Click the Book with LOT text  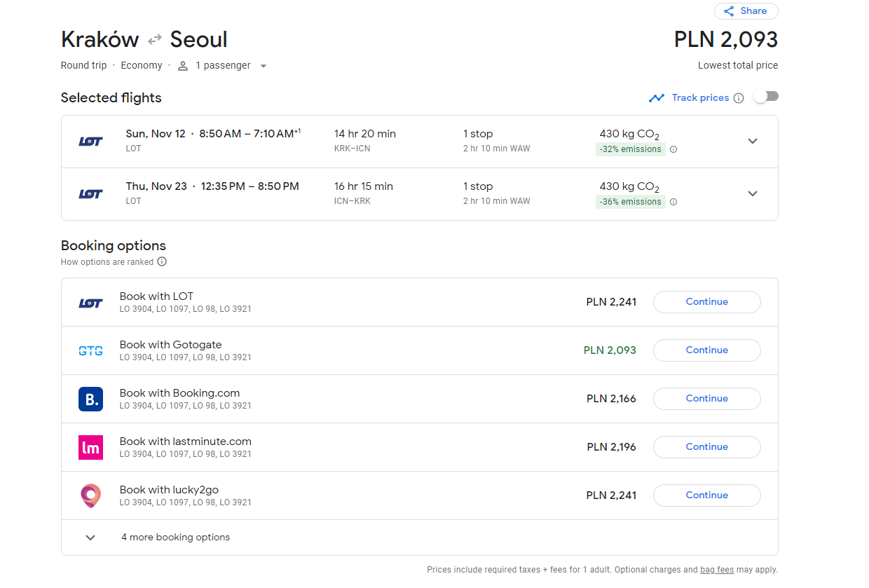(156, 296)
